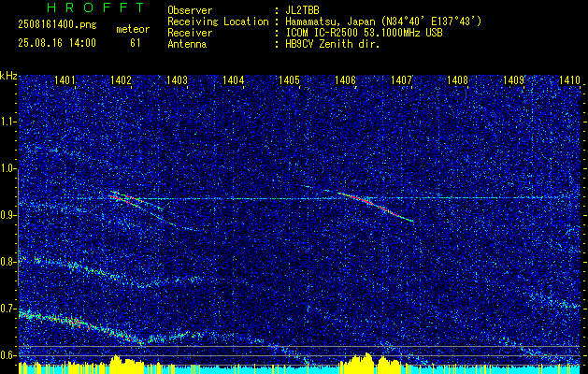Click the 1402 time marker
This screenshot has width=588, height=374.
point(122,79)
